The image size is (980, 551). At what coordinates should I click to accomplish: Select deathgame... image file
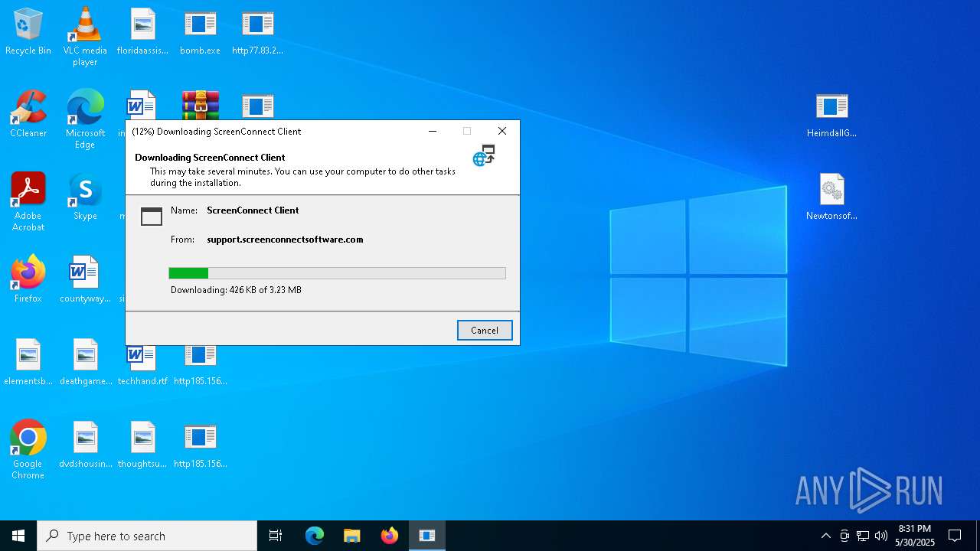tap(85, 363)
